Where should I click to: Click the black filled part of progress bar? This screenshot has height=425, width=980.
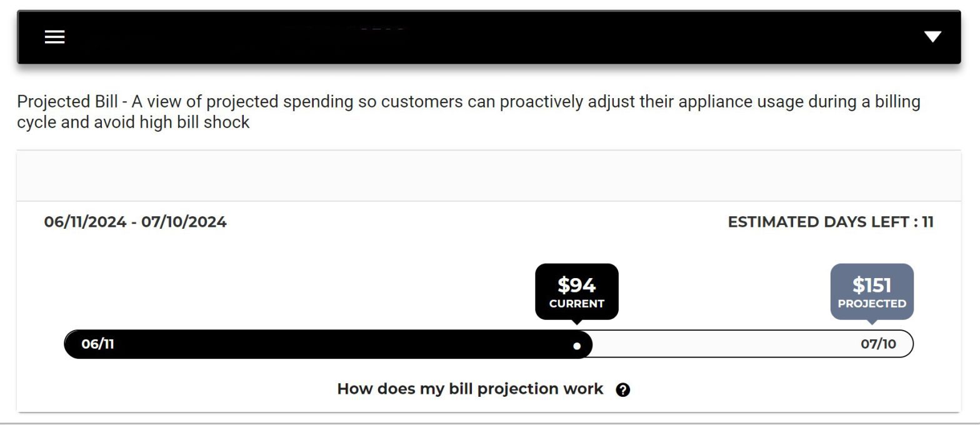[x=325, y=344]
